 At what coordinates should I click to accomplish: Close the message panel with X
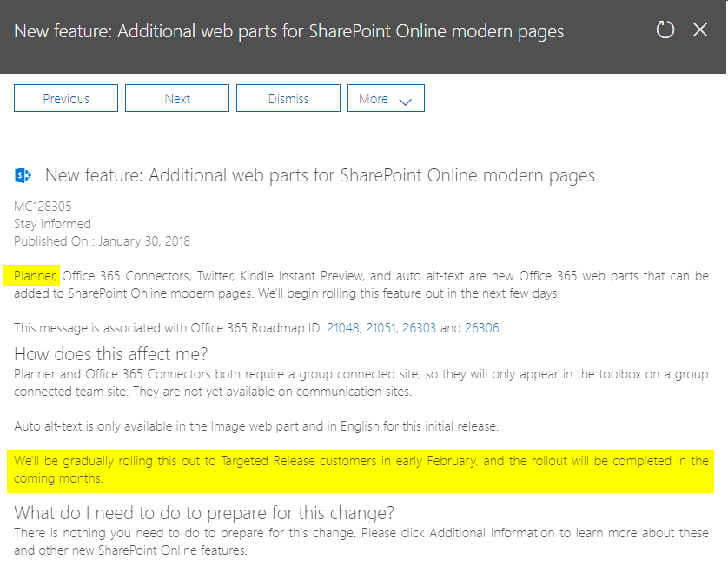[x=700, y=30]
